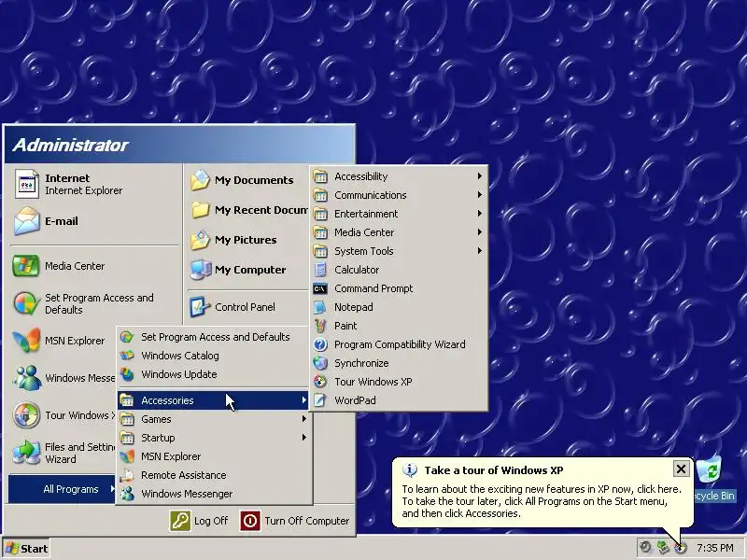Click the 7:35 PM clock
The height and width of the screenshot is (560, 747).
point(714,548)
